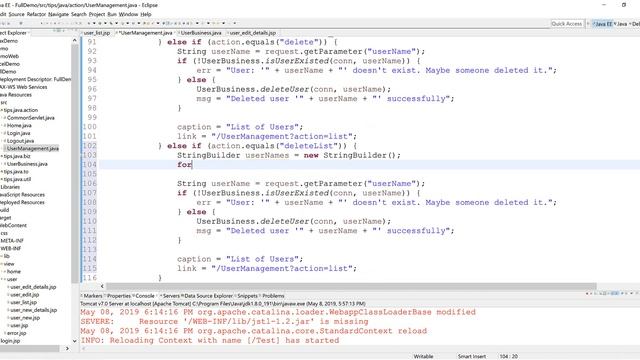This screenshot has width=640, height=360.
Task: Select the tips.java.util package node
Action: (17, 180)
